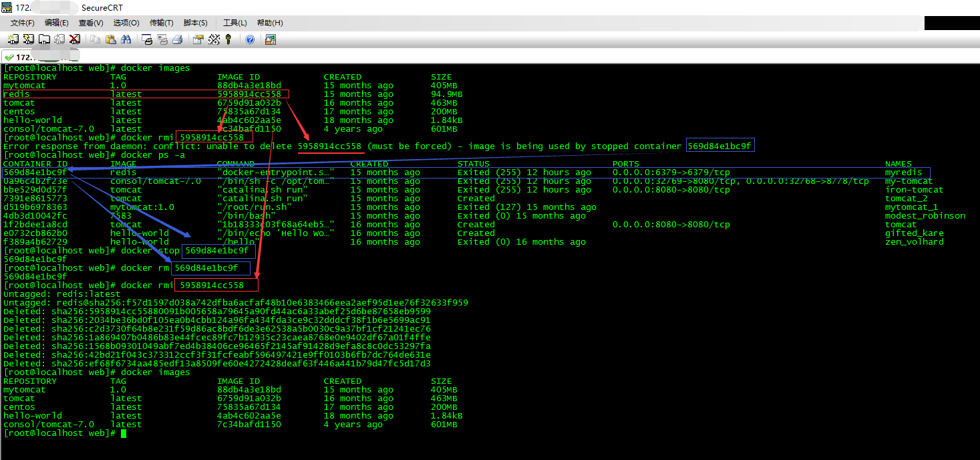Click the Print Selection toolbar icon
The height and width of the screenshot is (460, 980).
[x=162, y=39]
